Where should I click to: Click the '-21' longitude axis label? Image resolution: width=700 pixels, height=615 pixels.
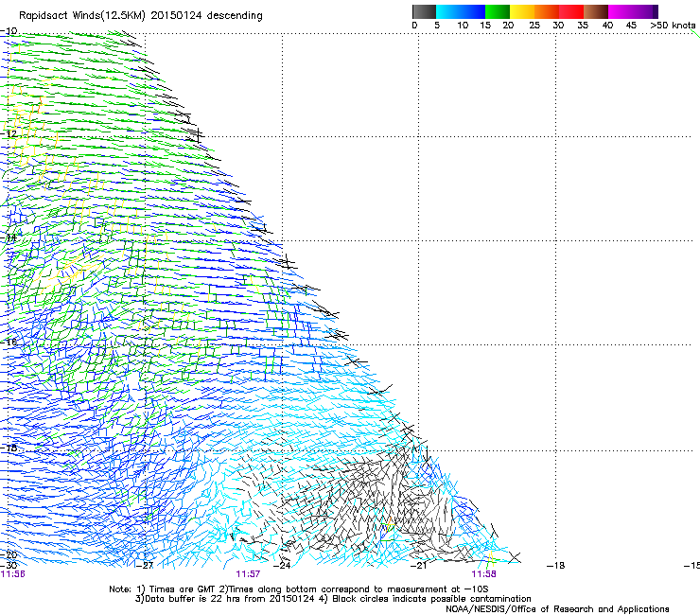418,566
